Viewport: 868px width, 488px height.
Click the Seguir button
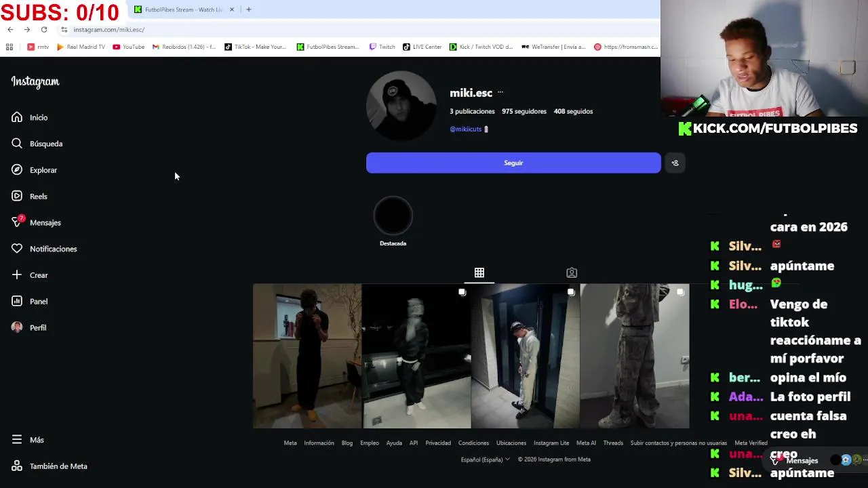click(513, 163)
